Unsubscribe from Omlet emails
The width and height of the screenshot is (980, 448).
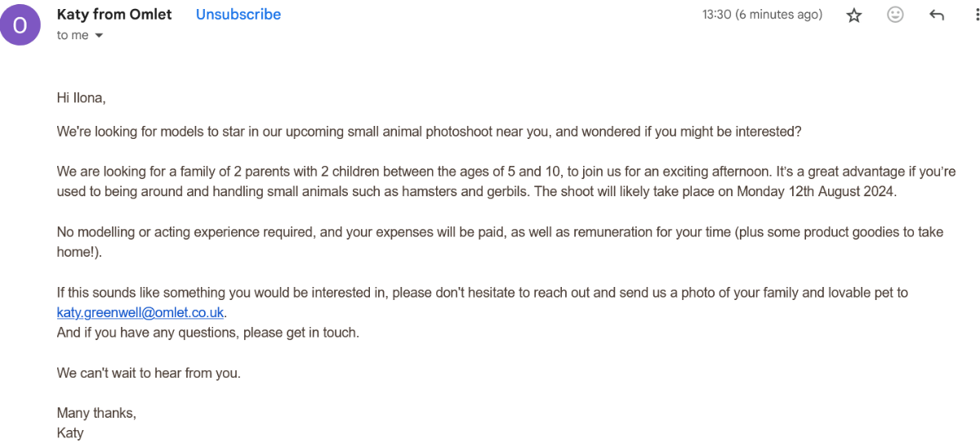[238, 14]
